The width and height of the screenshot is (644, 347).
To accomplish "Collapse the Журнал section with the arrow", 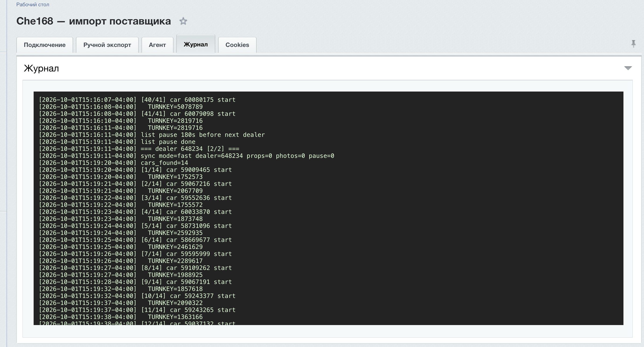I will pos(628,68).
